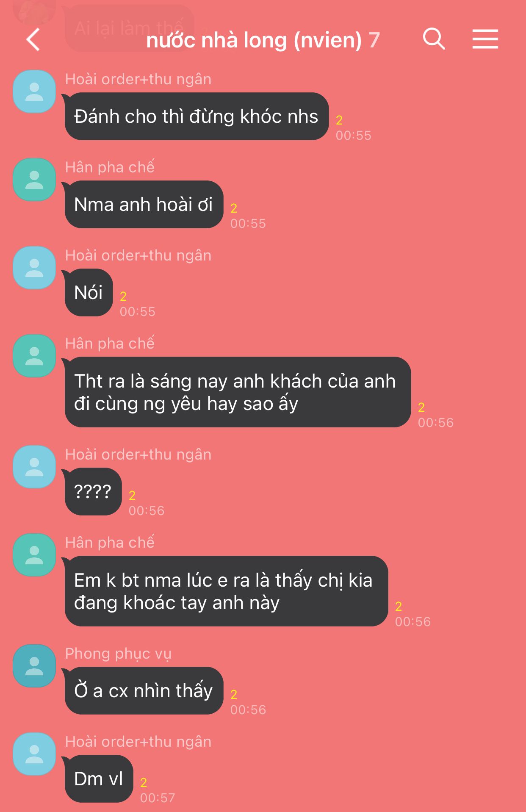The image size is (526, 812).
Task: Open the chat search magnifier
Action: (434, 39)
